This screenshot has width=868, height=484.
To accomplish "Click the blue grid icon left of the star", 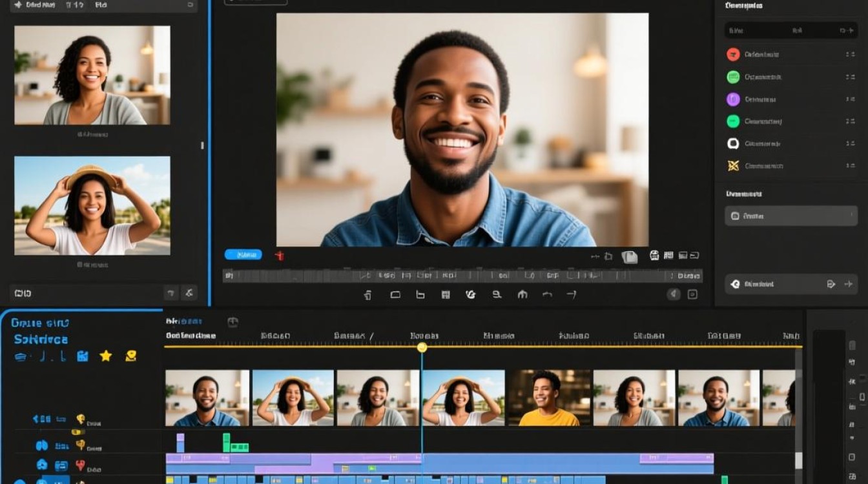I will tap(83, 356).
